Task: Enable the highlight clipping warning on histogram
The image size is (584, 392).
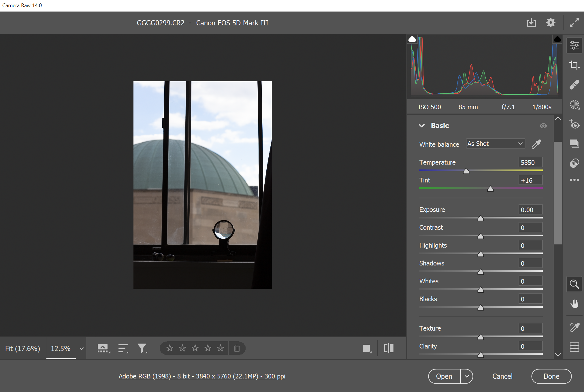Action: [x=557, y=39]
